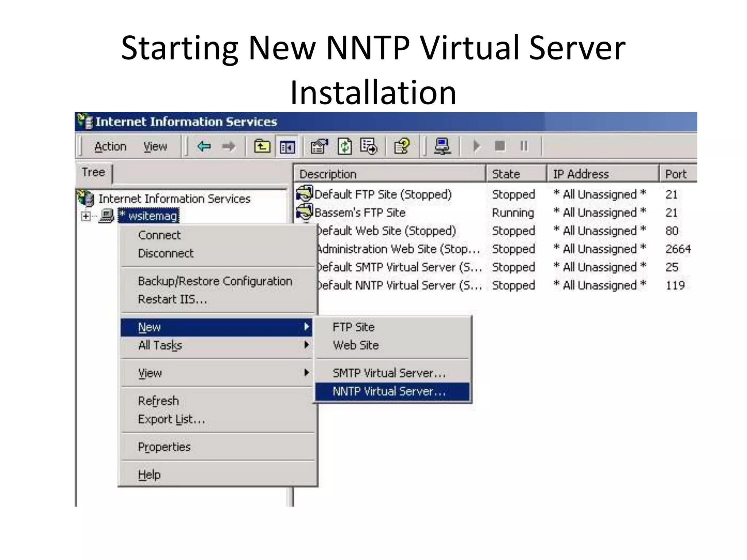
Task: Click the wsitemag computer icon in tree
Action: tap(107, 216)
